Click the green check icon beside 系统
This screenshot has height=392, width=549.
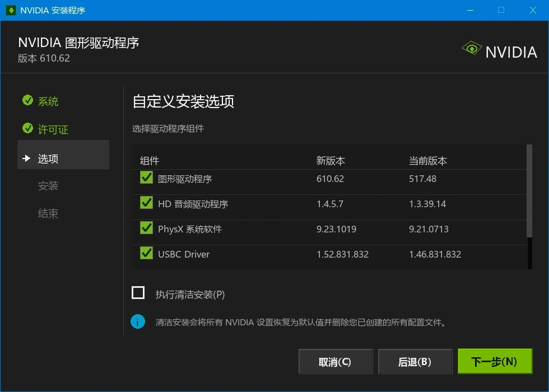tap(27, 100)
